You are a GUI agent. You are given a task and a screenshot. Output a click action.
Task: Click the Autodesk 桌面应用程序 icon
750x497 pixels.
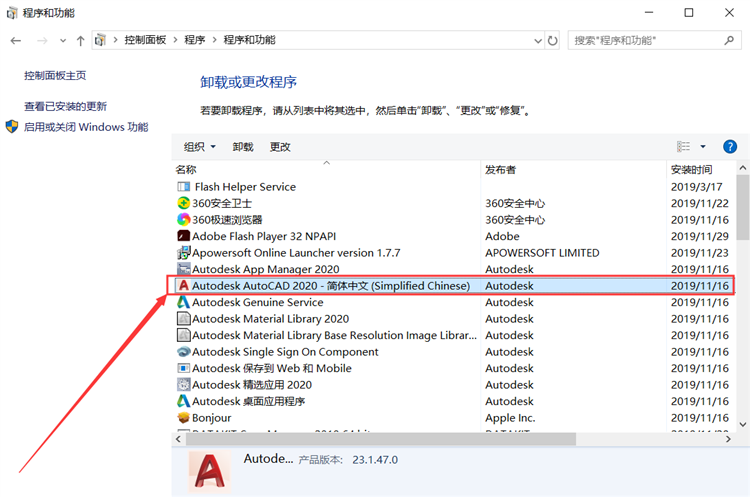pyautogui.click(x=184, y=401)
